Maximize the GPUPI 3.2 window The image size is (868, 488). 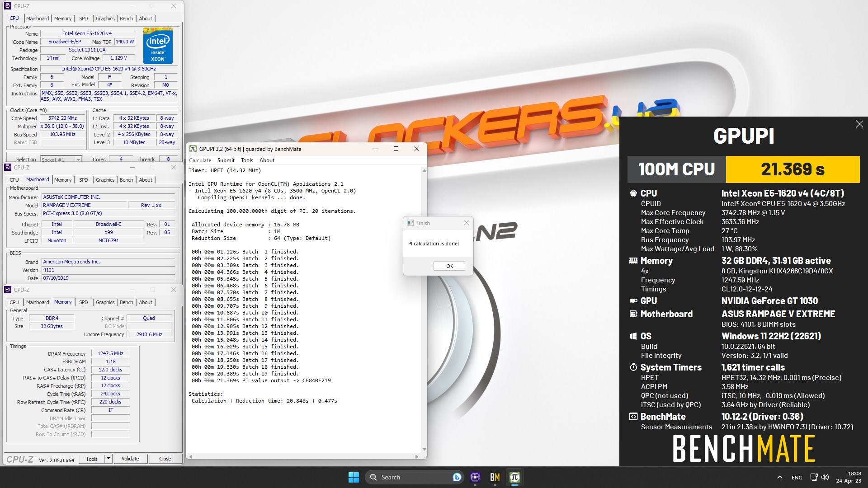(396, 149)
